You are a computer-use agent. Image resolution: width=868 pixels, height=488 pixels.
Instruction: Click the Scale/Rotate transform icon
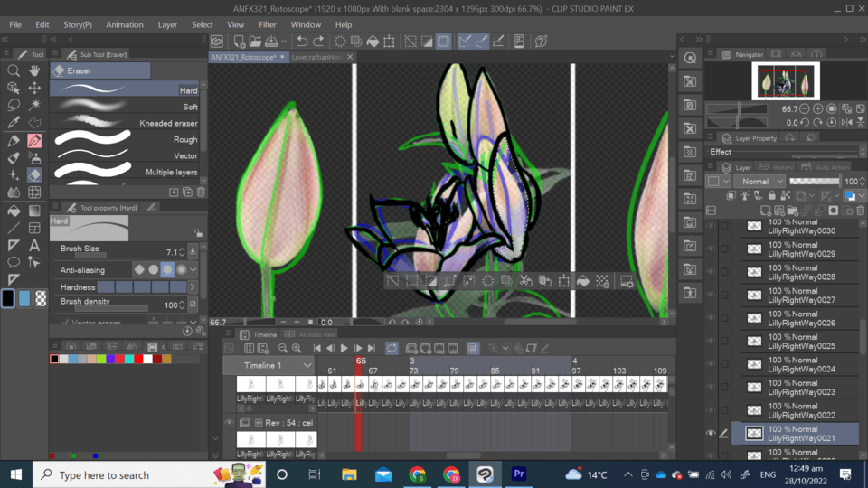coord(389,42)
